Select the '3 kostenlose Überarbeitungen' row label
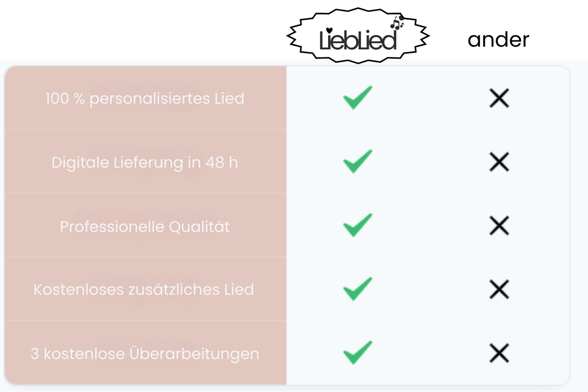The height and width of the screenshot is (392, 588). tap(145, 354)
